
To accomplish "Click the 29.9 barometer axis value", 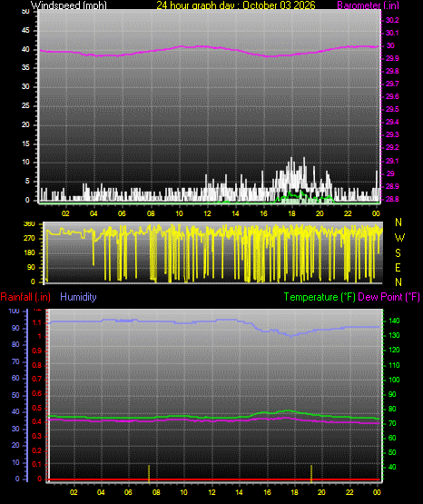I will 392,58.
